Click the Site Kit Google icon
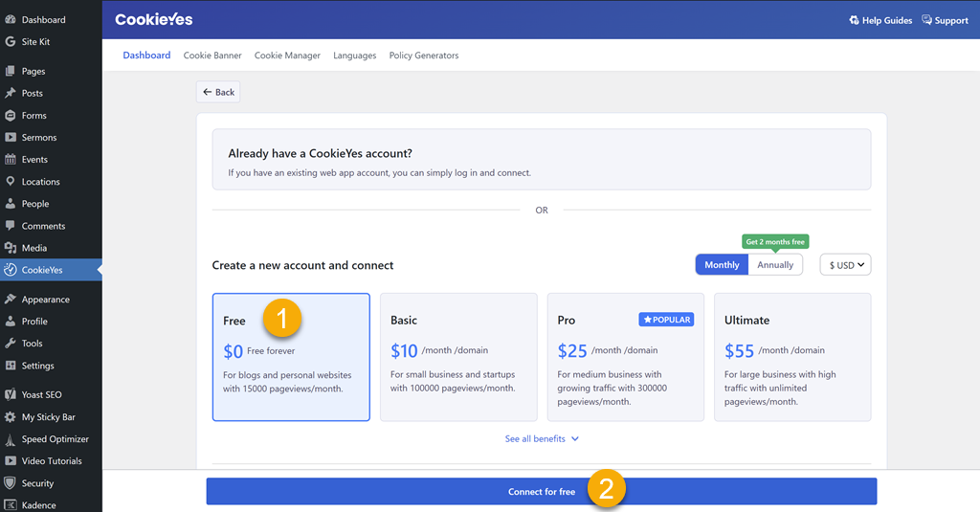The height and width of the screenshot is (512, 980). tap(10, 41)
